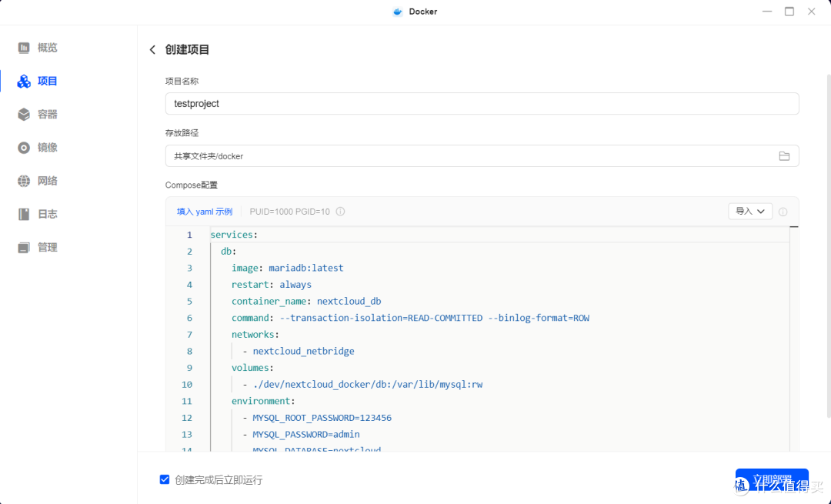Toggle the 创建完成后立即运行 checkbox
This screenshot has width=831, height=504.
pyautogui.click(x=165, y=479)
